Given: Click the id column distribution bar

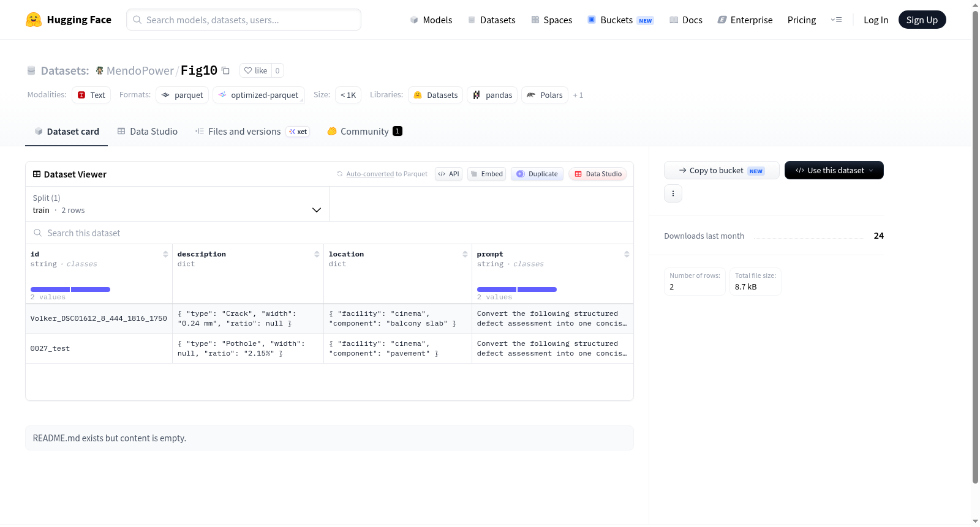Looking at the screenshot, I should 70,290.
